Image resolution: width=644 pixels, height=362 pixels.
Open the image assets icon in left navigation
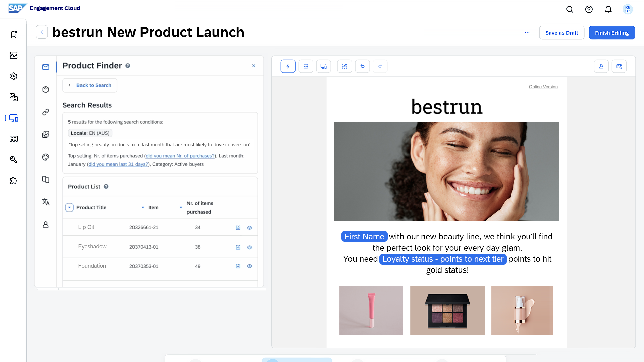[14, 97]
